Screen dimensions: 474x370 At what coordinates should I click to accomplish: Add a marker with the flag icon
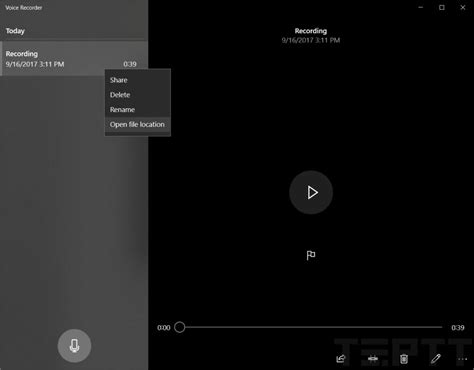311,255
